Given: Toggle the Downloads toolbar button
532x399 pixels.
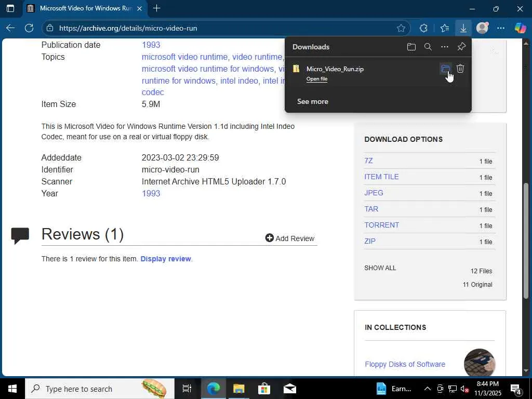Looking at the screenshot, I should click(x=463, y=28).
